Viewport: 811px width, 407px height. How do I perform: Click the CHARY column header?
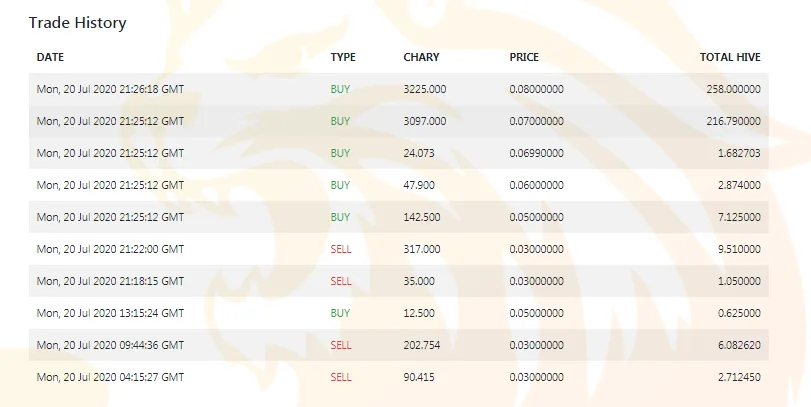(x=421, y=57)
